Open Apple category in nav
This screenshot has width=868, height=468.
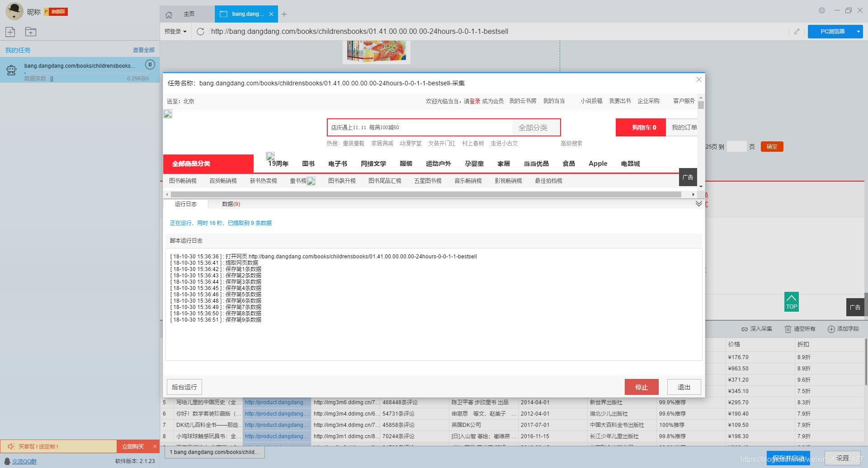(598, 164)
